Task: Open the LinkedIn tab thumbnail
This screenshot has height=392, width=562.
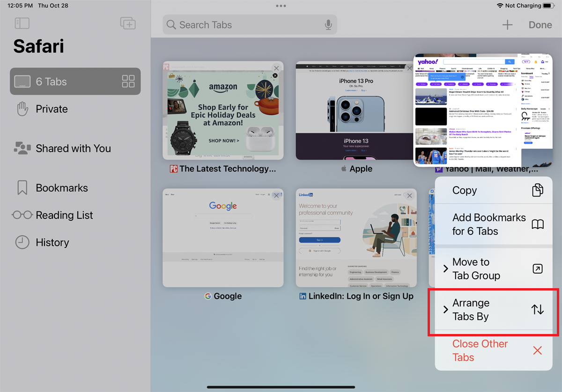Action: 356,238
